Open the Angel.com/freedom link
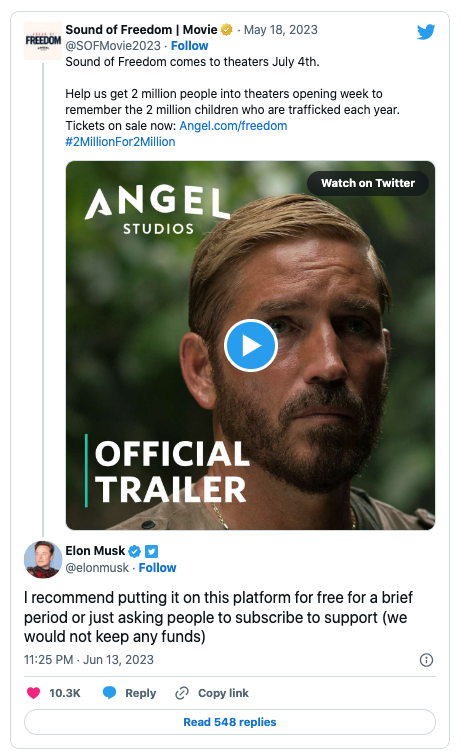The height and width of the screenshot is (755, 462). pyautogui.click(x=233, y=126)
